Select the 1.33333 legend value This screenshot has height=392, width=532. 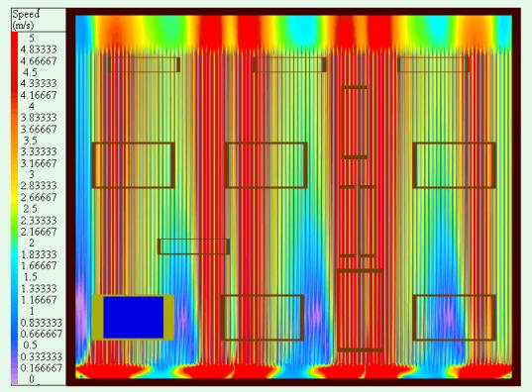39,289
